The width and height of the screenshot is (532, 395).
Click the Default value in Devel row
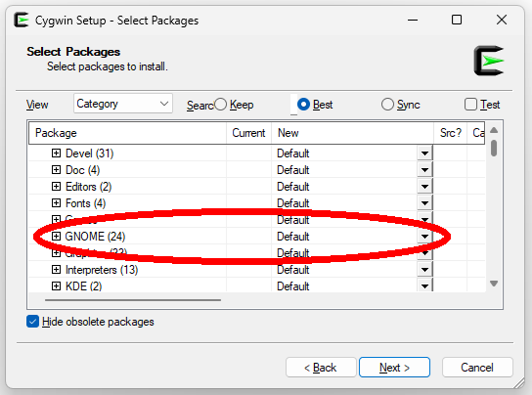point(293,154)
